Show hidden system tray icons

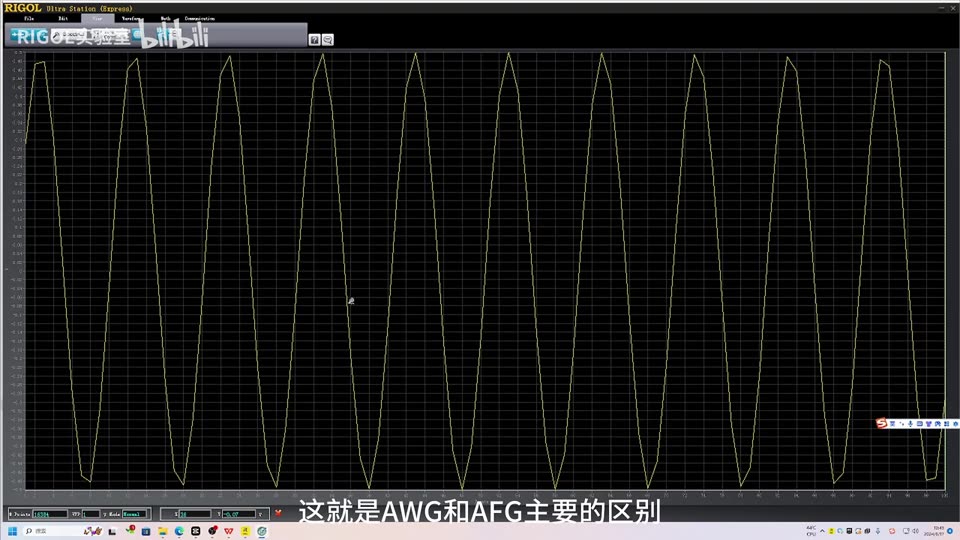pyautogui.click(x=822, y=531)
